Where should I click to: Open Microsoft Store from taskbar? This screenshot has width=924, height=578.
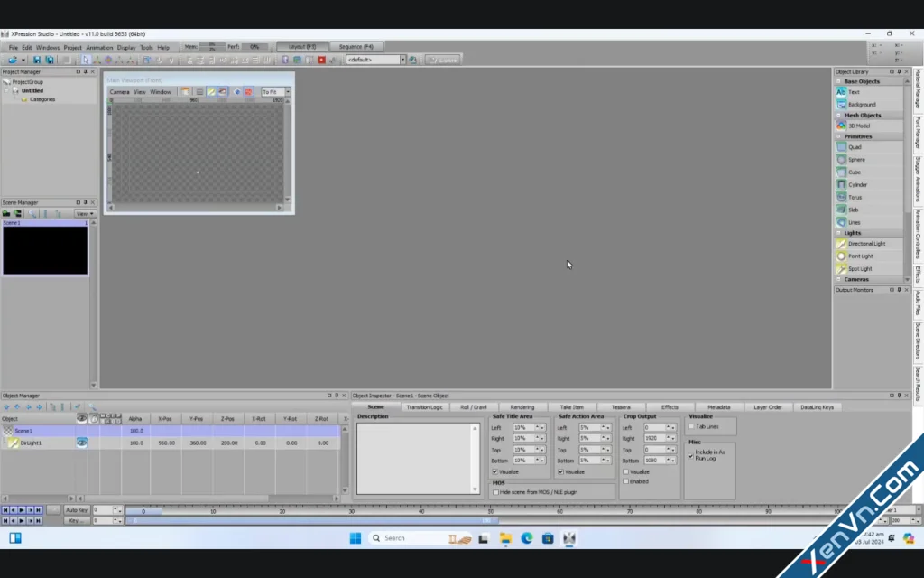click(x=548, y=538)
